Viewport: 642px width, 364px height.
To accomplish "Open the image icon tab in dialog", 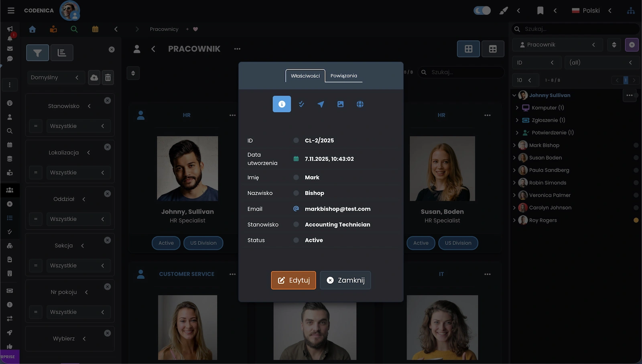I will coord(340,104).
